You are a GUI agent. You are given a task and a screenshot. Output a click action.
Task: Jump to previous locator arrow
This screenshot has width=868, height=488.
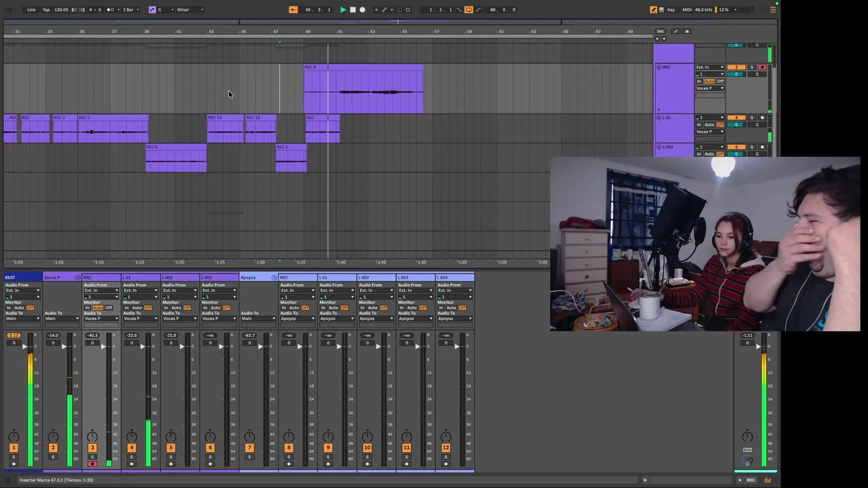pyautogui.click(x=656, y=39)
